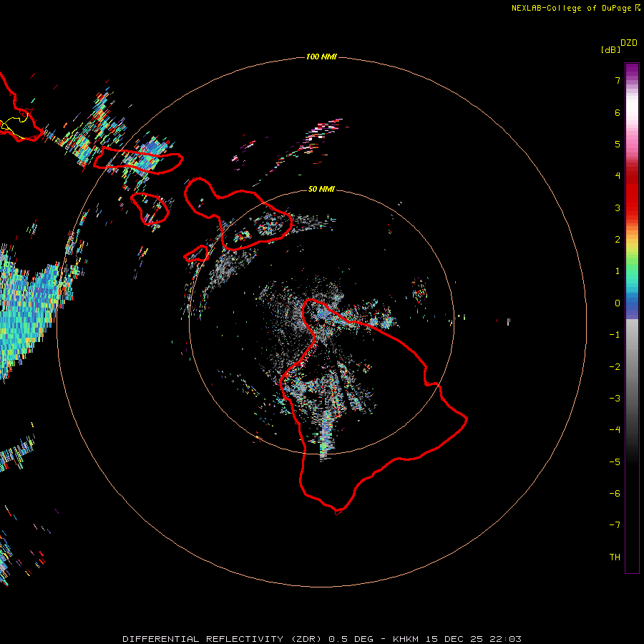
Task: Click the -6 value on the ZDR scale
Action: 615,494
